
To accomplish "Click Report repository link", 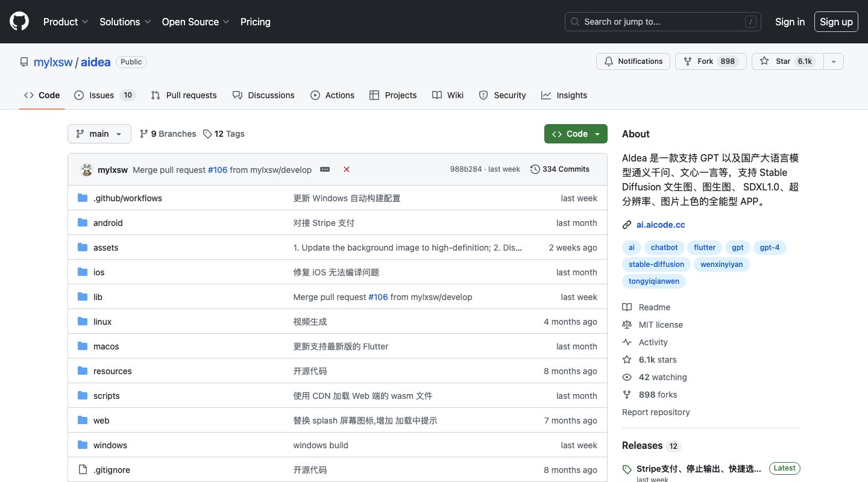I will pos(656,412).
